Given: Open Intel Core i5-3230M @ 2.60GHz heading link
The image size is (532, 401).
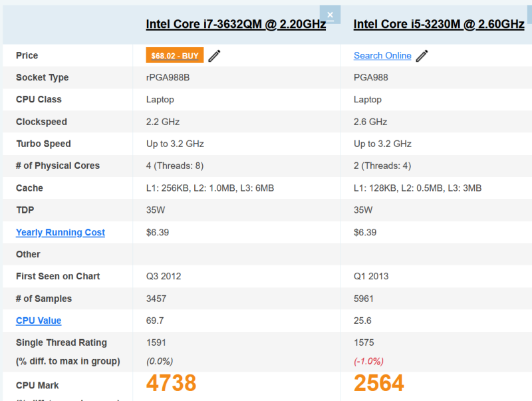Looking at the screenshot, I should point(439,24).
